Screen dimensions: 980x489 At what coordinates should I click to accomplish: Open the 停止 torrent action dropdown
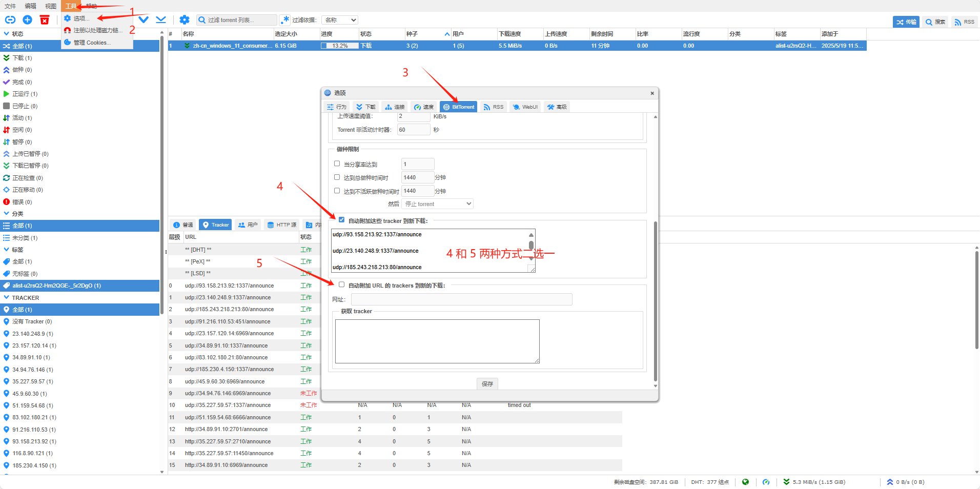click(x=438, y=204)
